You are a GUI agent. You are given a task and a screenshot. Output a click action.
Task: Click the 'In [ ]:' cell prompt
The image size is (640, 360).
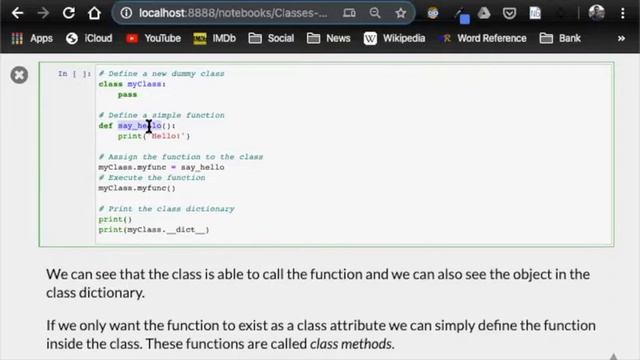74,74
